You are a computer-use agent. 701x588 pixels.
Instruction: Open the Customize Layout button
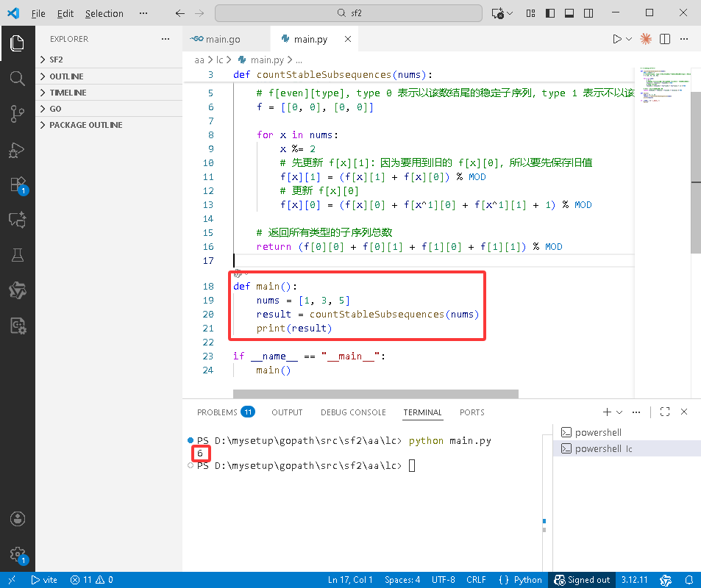coord(530,13)
